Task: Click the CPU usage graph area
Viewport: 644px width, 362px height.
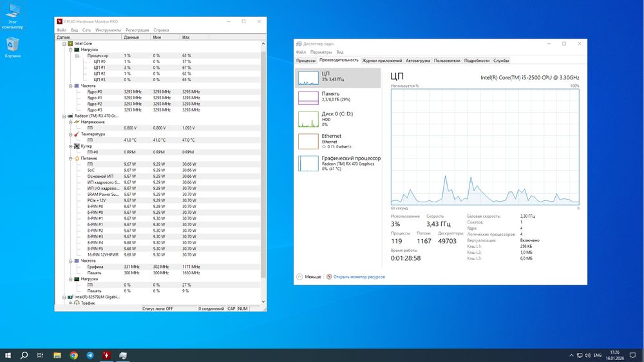Action: point(485,147)
